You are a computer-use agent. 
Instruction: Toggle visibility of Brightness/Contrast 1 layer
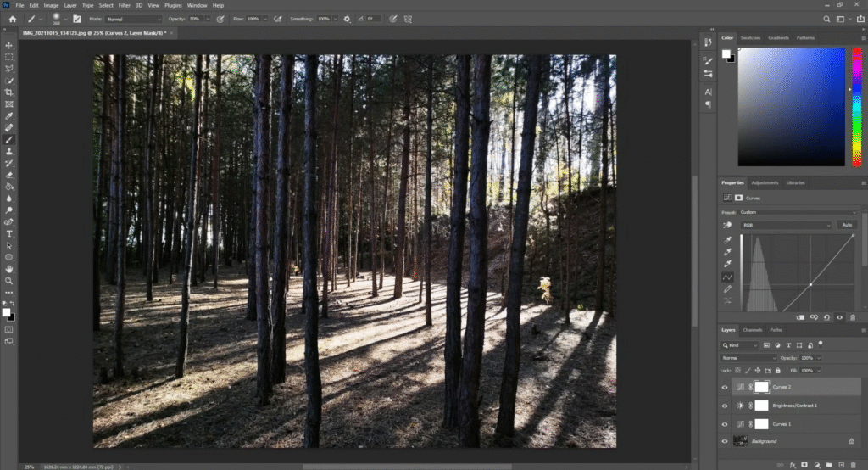[x=724, y=406]
